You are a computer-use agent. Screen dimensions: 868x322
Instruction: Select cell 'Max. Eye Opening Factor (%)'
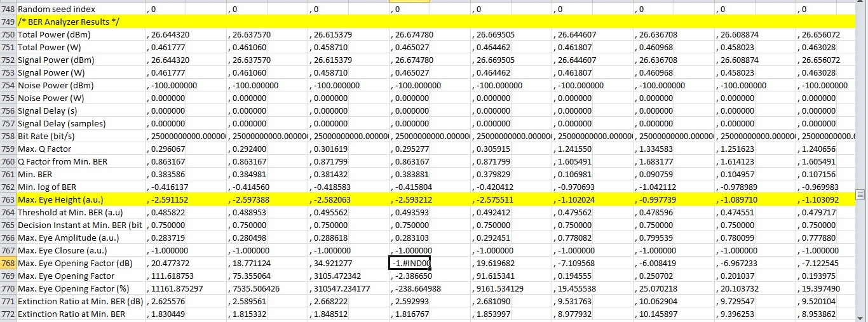pyautogui.click(x=81, y=289)
